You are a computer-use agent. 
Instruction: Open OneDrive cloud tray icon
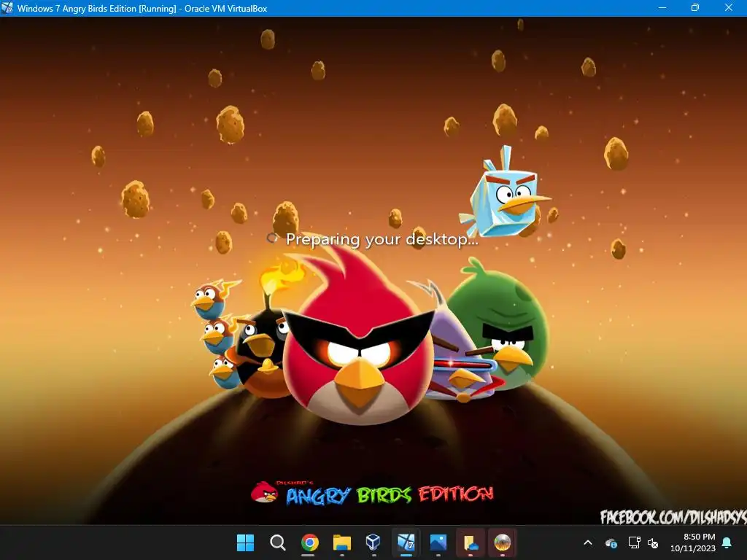pos(611,542)
